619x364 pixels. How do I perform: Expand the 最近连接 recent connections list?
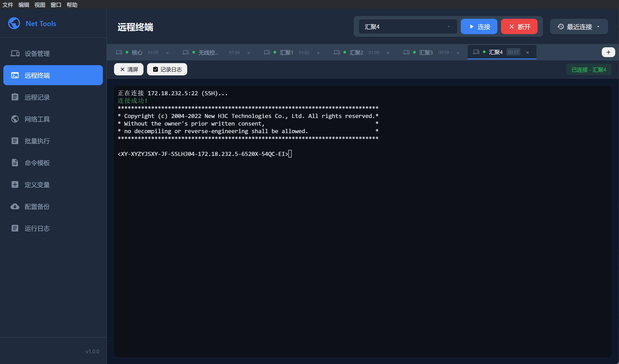(579, 27)
